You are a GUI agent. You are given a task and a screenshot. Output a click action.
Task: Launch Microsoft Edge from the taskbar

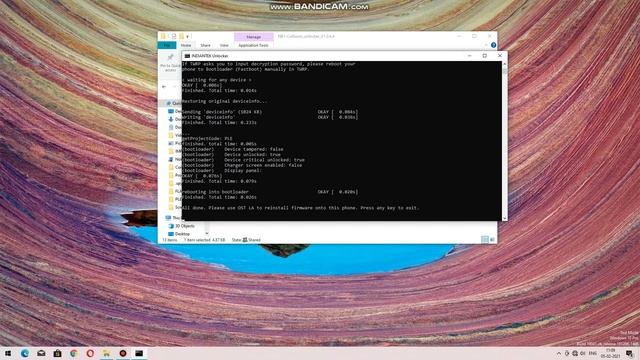coord(24,353)
